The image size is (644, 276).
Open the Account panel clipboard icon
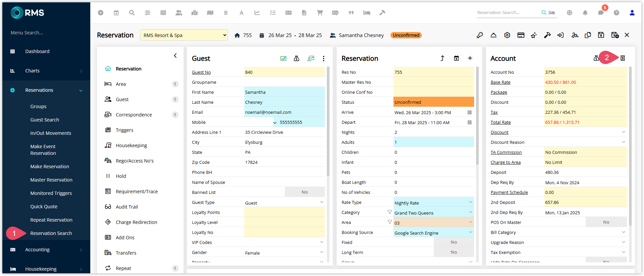[x=622, y=58]
